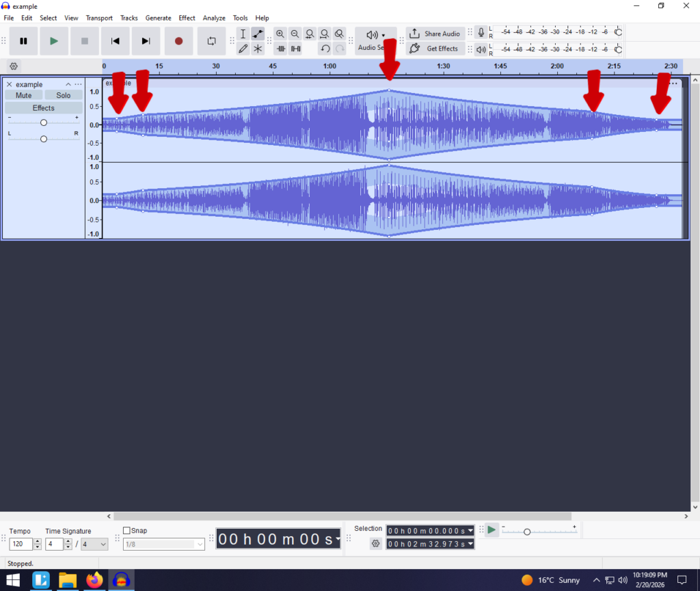This screenshot has height=591, width=700.
Task: Click the Zoom In magnifier icon
Action: click(x=280, y=34)
